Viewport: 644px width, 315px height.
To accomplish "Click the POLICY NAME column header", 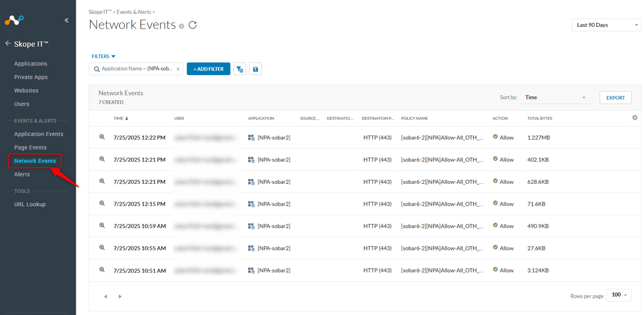I will point(415,119).
